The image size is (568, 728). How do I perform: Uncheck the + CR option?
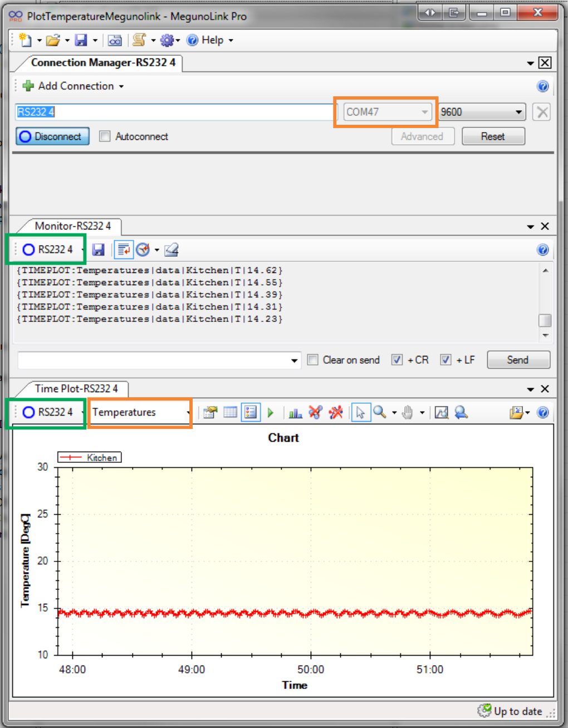tap(396, 360)
